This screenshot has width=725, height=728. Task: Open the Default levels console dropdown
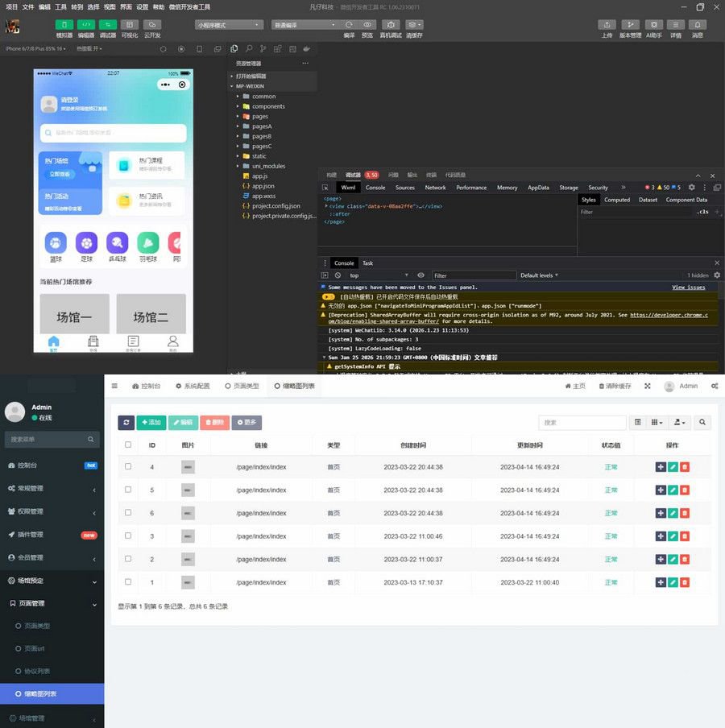(540, 275)
